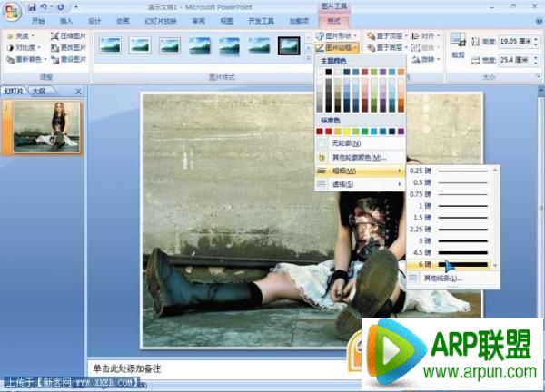This screenshot has height=392, width=545.
Task: Open the 图片形状 (Picture Shape) dropdown
Action: pos(336,35)
